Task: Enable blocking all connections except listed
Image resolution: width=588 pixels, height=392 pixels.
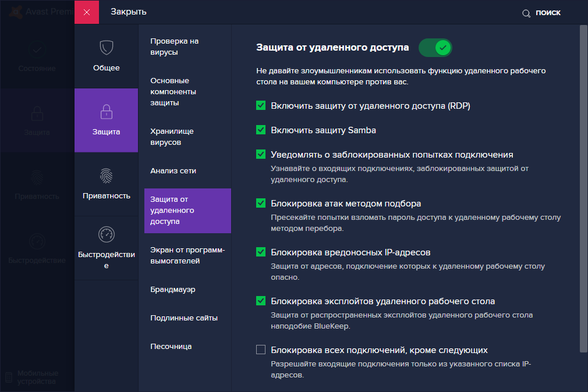Action: pos(261,350)
